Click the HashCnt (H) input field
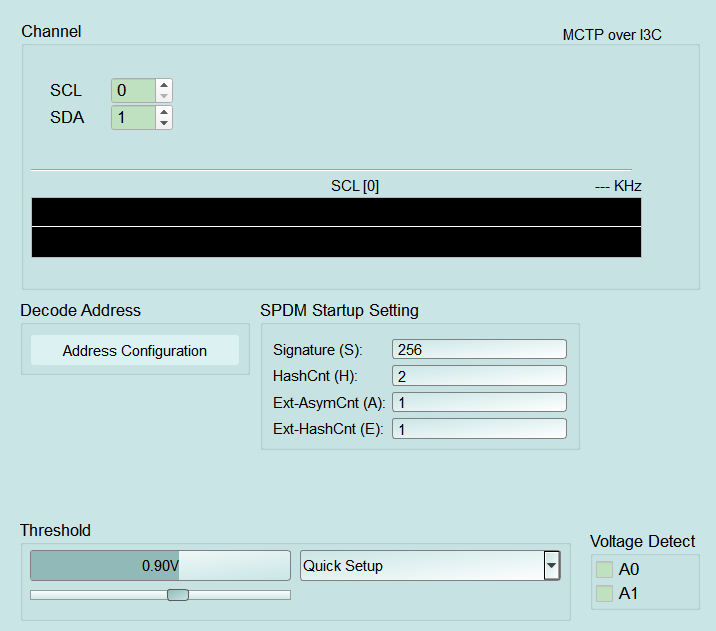716x631 pixels. 479,376
